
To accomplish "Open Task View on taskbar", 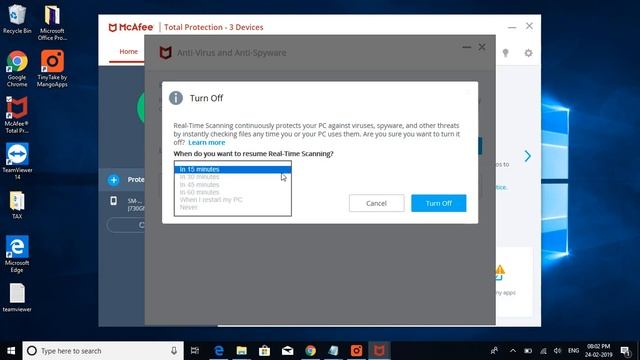I will (195, 351).
